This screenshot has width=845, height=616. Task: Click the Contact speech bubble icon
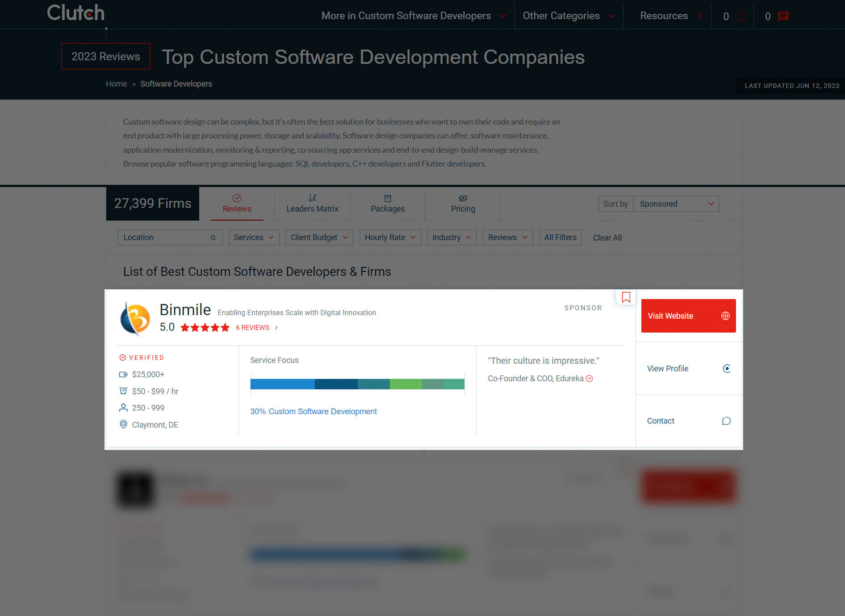[x=726, y=421]
